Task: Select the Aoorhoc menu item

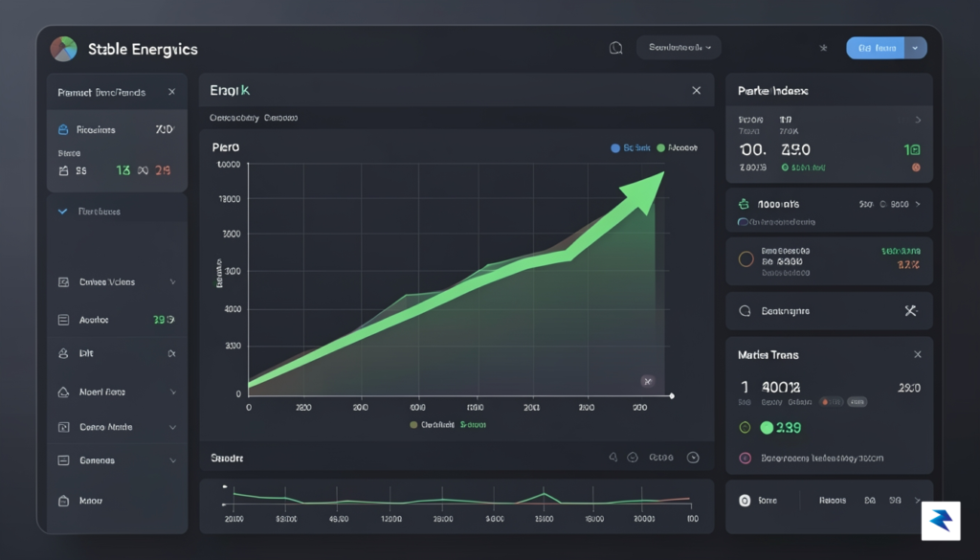Action: click(x=116, y=320)
